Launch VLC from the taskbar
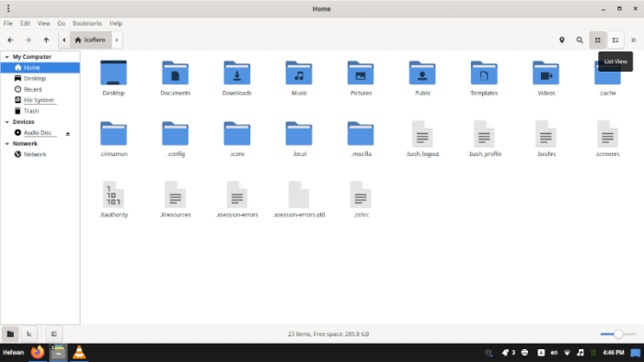 (x=79, y=353)
